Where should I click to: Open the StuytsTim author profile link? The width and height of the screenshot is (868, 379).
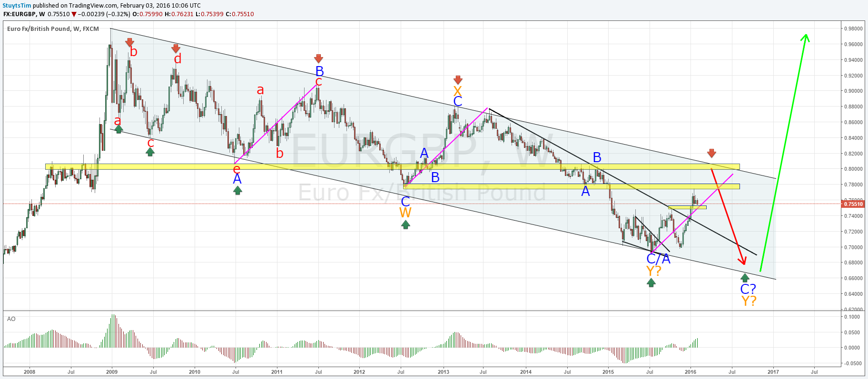pos(17,6)
